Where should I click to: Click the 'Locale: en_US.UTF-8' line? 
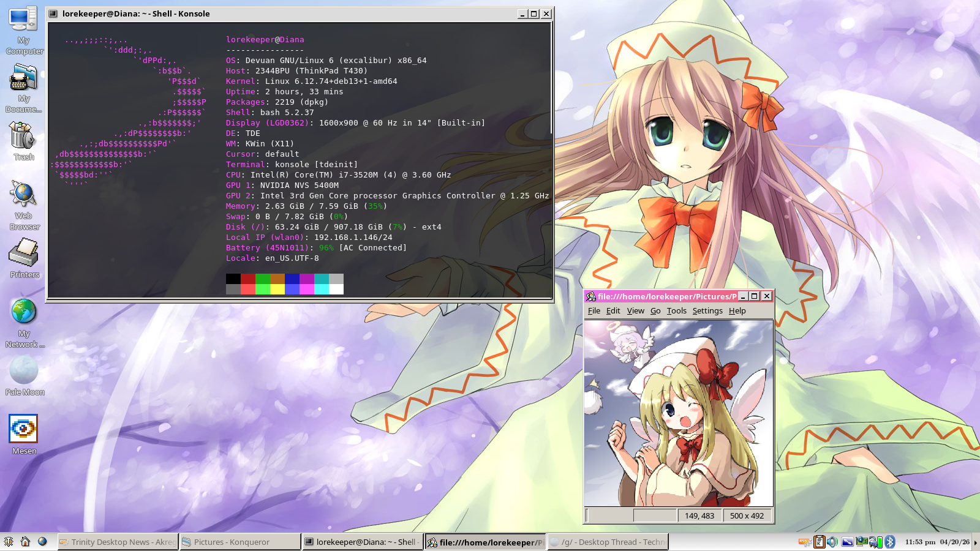(x=273, y=258)
